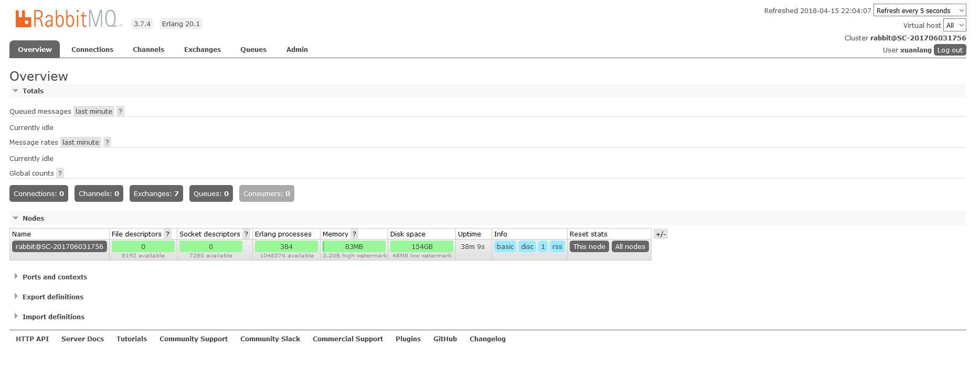Click the Consumers: 0 count badge
Image resolution: width=980 pixels, height=390 pixels.
(x=267, y=193)
